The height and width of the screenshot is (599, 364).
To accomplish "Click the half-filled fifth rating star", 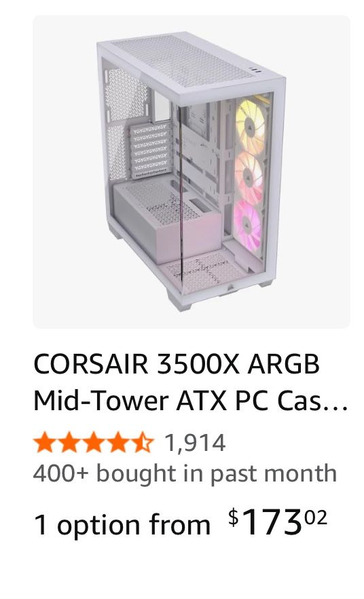I will (x=143, y=442).
